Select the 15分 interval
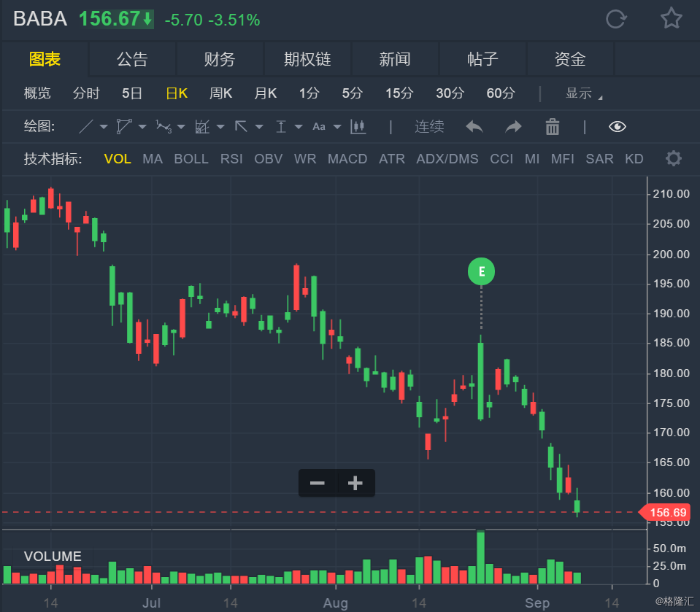 pos(399,93)
